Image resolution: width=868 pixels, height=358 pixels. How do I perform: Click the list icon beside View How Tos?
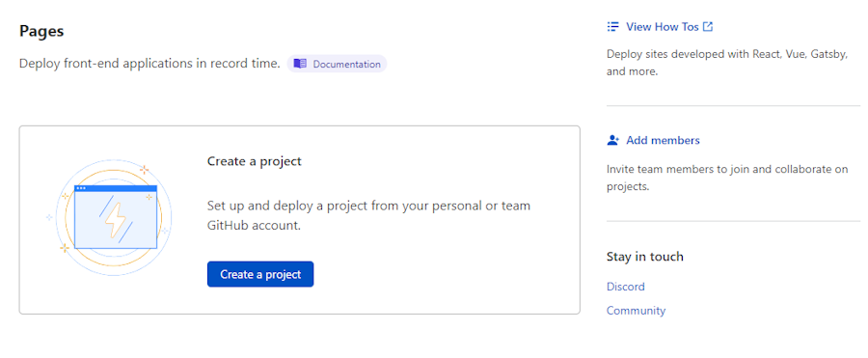pos(612,27)
